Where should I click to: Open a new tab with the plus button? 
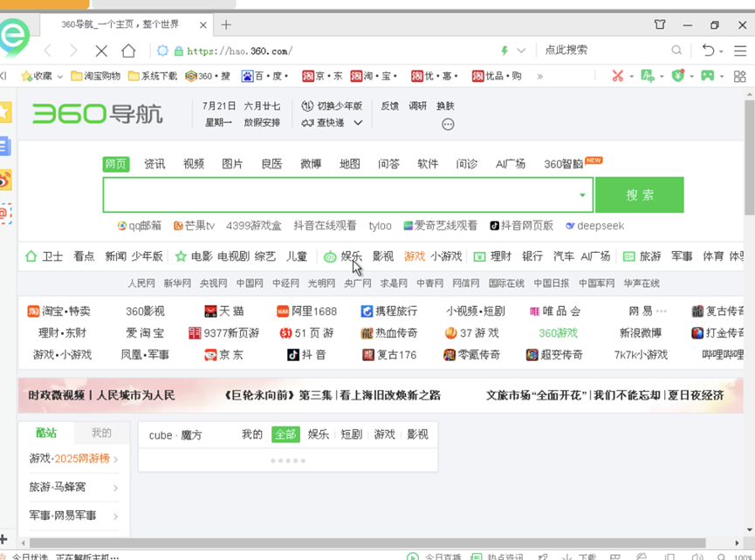click(226, 24)
